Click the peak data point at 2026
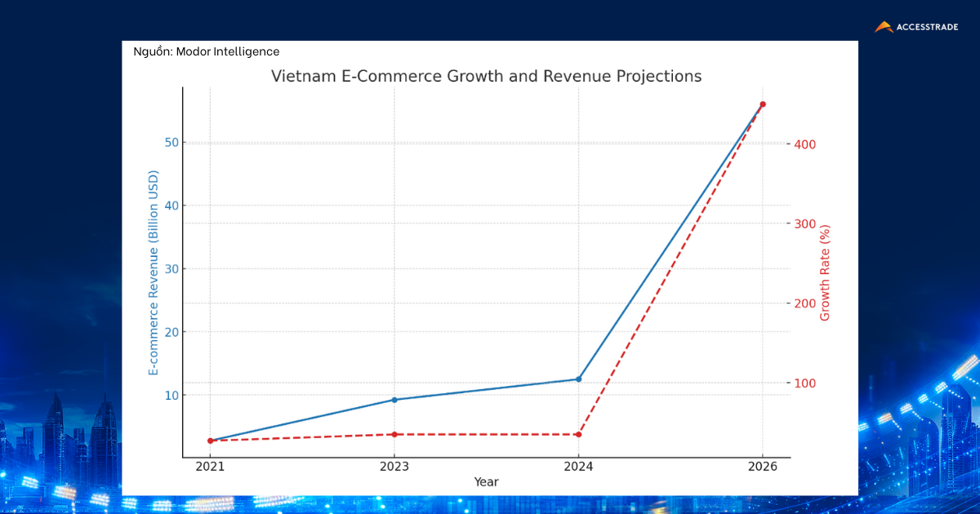Image resolution: width=980 pixels, height=514 pixels. (x=763, y=104)
